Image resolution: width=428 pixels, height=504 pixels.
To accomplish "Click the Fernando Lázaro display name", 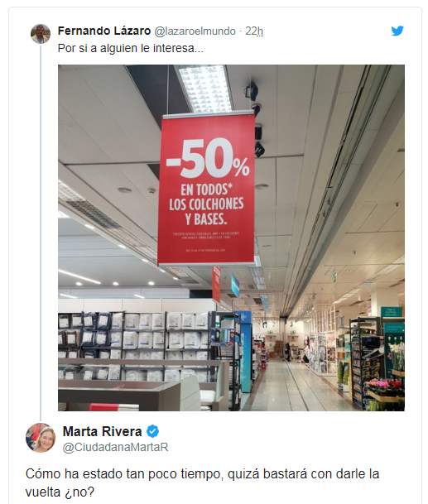I will (x=104, y=31).
